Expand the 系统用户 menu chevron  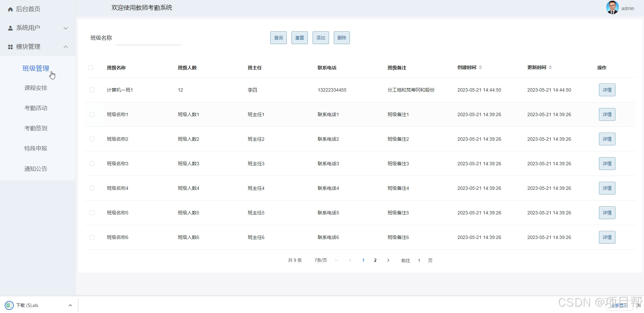tap(66, 28)
